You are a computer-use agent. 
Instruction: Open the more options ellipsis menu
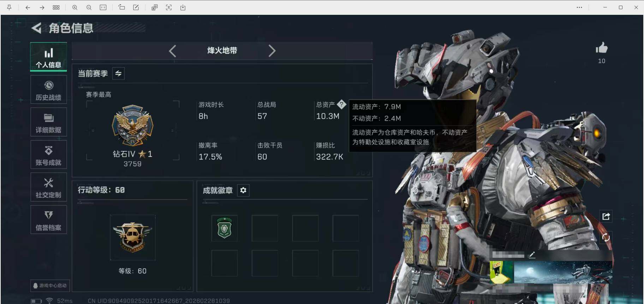click(579, 7)
